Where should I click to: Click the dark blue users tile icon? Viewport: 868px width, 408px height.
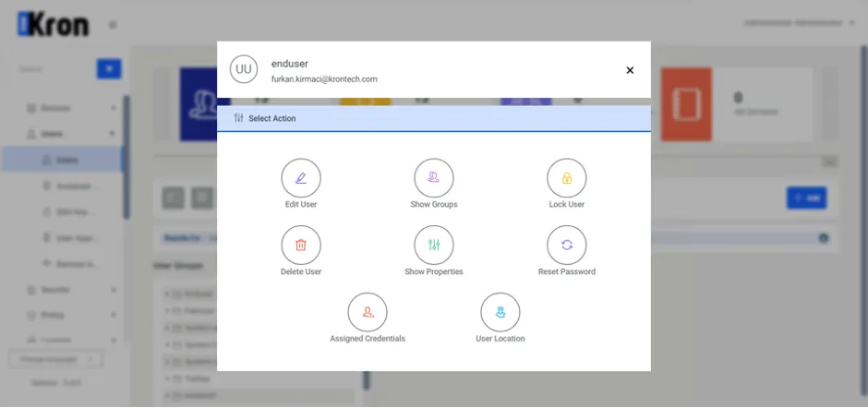199,104
